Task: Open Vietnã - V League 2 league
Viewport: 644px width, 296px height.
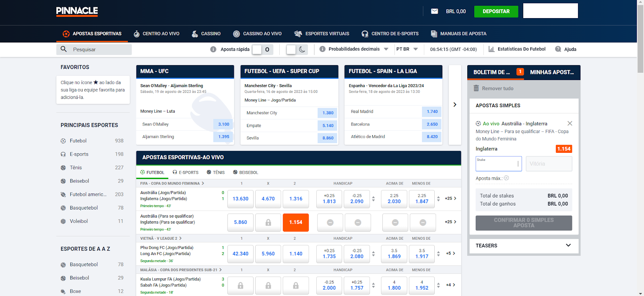Action: click(161, 238)
